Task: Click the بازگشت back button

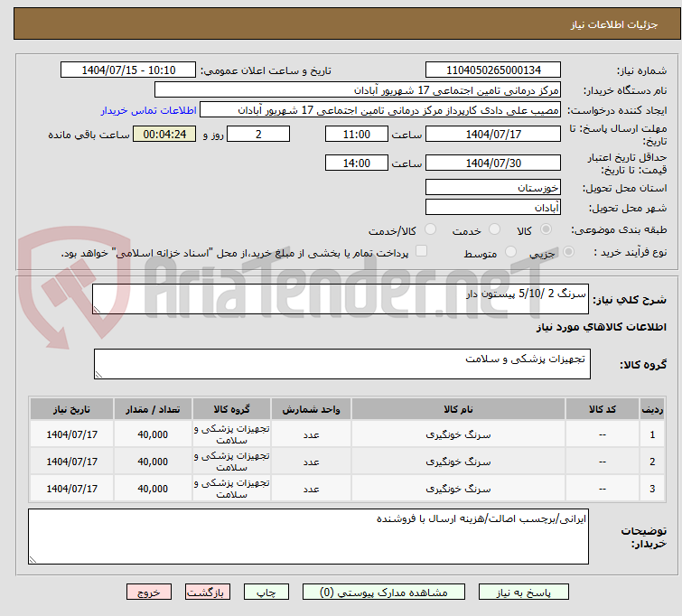Action: click(208, 593)
